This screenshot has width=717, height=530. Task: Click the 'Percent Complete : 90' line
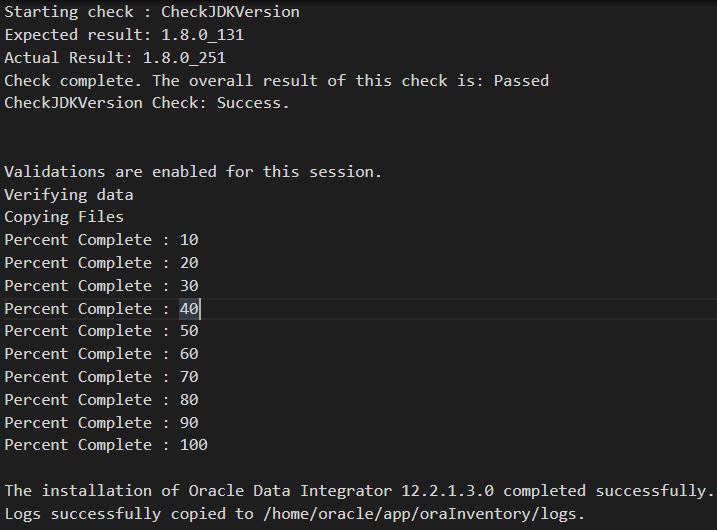101,423
